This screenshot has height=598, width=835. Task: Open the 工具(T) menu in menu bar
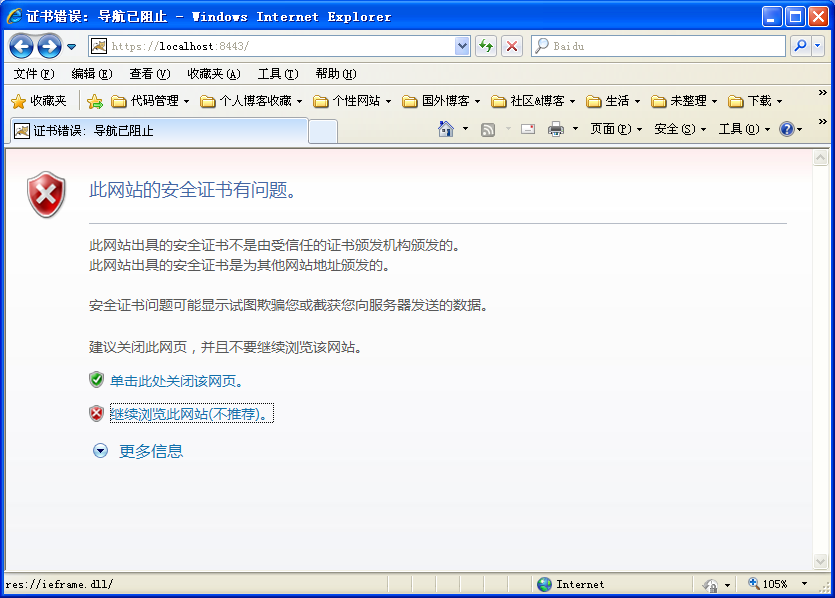(x=277, y=74)
